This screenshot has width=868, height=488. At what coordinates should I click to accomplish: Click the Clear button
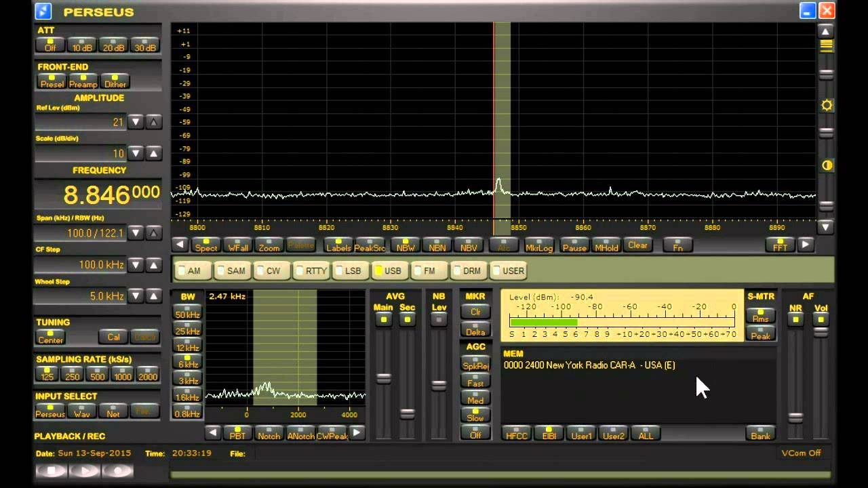tap(637, 245)
